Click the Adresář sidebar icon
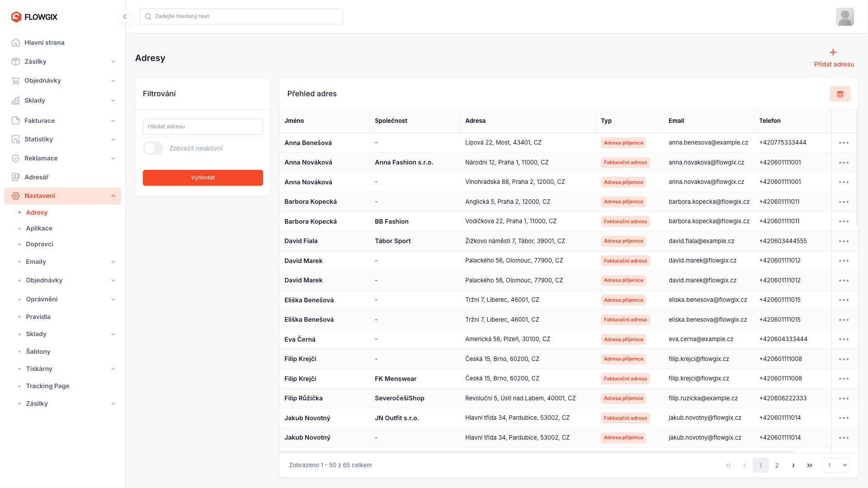The image size is (868, 488). tap(16, 177)
